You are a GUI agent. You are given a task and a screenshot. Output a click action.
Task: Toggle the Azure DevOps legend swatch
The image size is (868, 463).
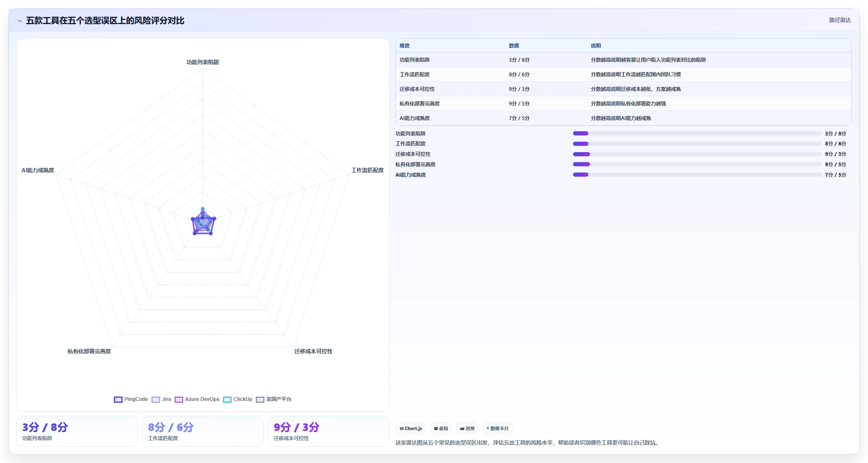[179, 399]
